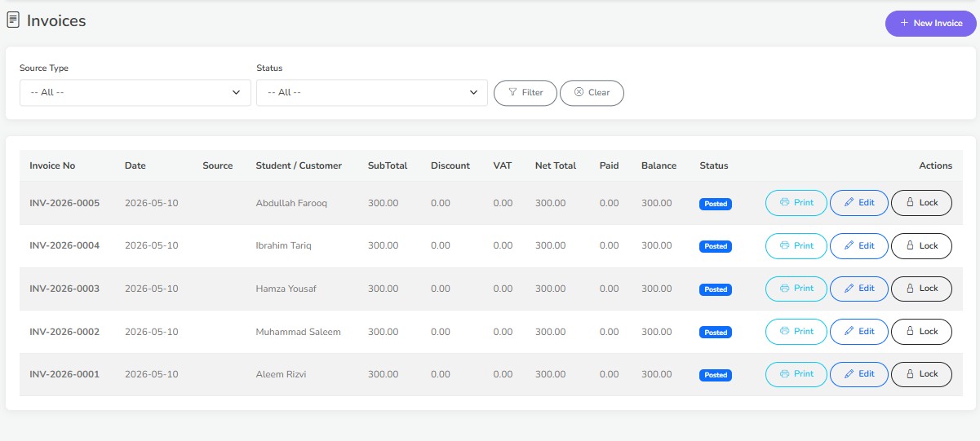Click the Student / Customer column header
The width and height of the screenshot is (980, 441).
pos(299,165)
